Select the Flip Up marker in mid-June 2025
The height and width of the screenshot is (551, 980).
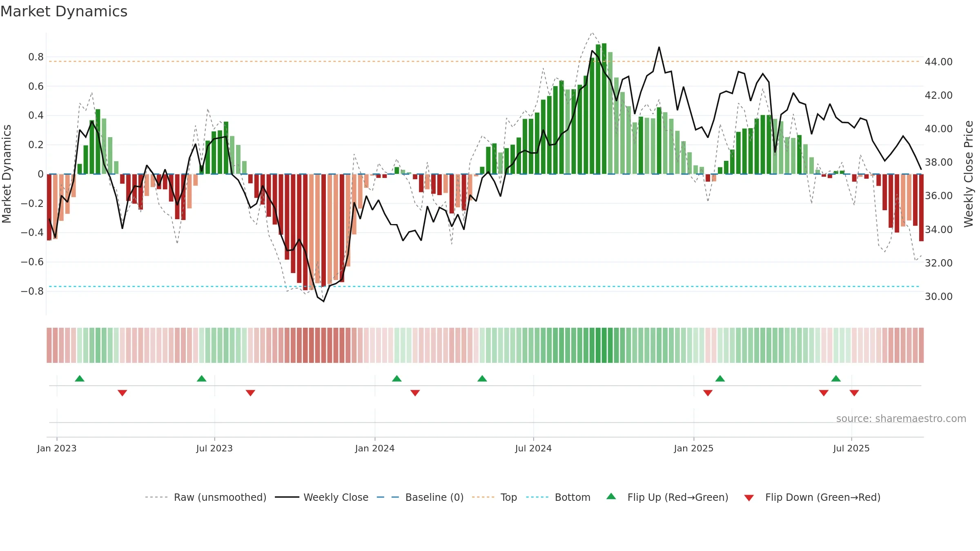pos(836,378)
